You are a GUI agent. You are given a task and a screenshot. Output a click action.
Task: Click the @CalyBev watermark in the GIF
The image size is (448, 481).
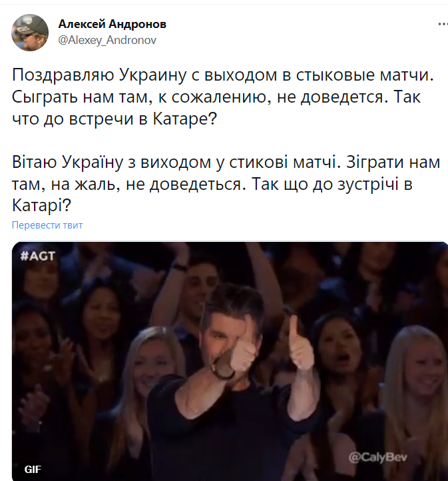[x=378, y=458]
